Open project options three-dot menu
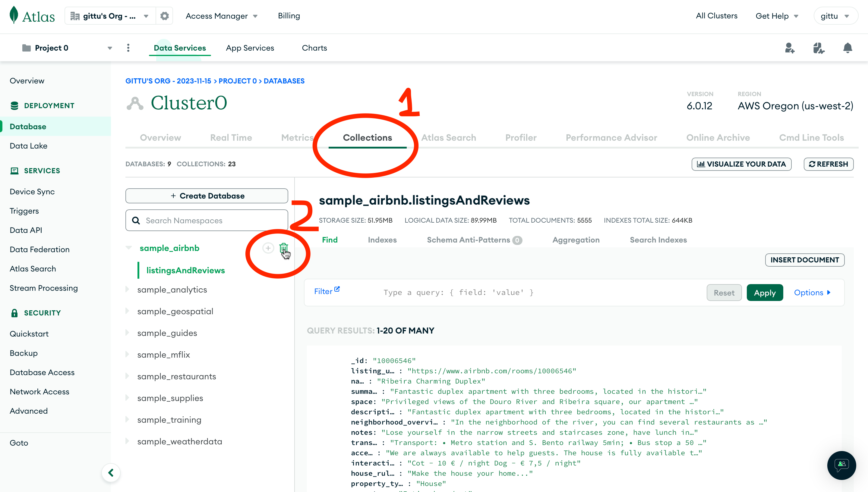The height and width of the screenshot is (492, 868). (128, 48)
